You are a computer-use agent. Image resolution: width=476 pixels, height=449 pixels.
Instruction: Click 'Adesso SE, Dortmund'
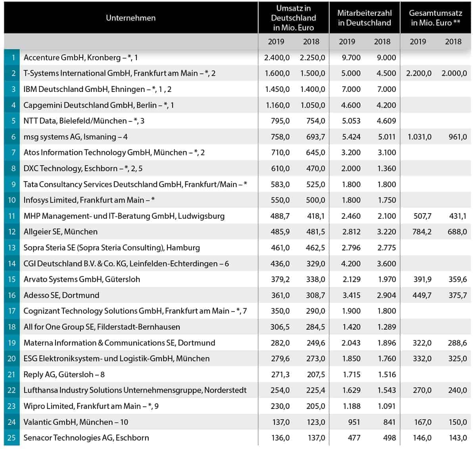coord(61,295)
